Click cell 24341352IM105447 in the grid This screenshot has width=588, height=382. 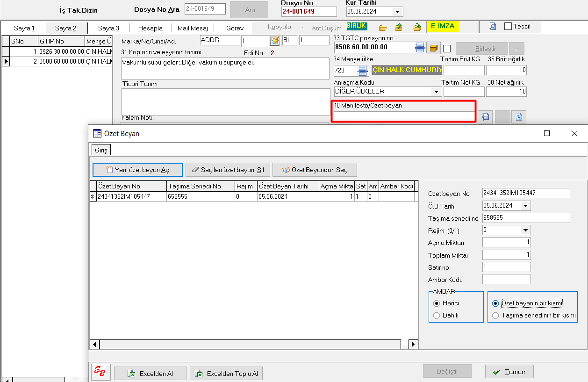[x=131, y=197]
